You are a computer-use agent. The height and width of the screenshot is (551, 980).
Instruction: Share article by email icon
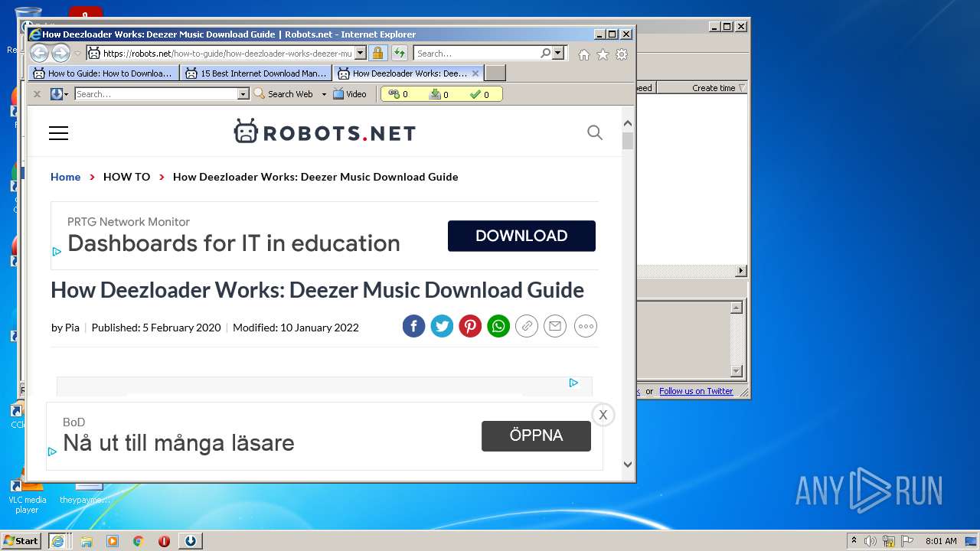click(x=555, y=326)
